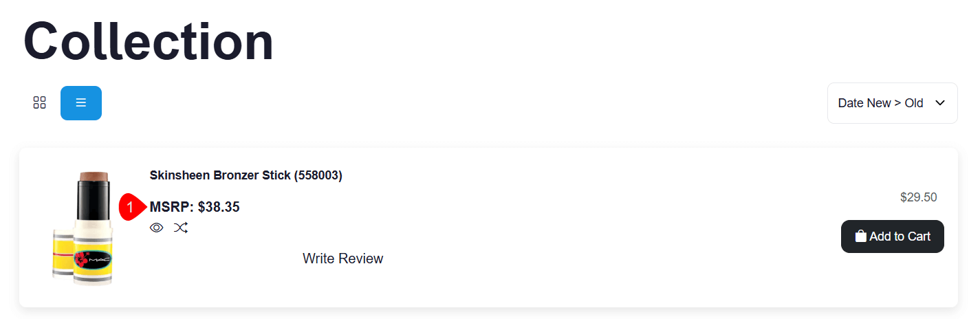Click the red number 1 badge

coord(131,207)
